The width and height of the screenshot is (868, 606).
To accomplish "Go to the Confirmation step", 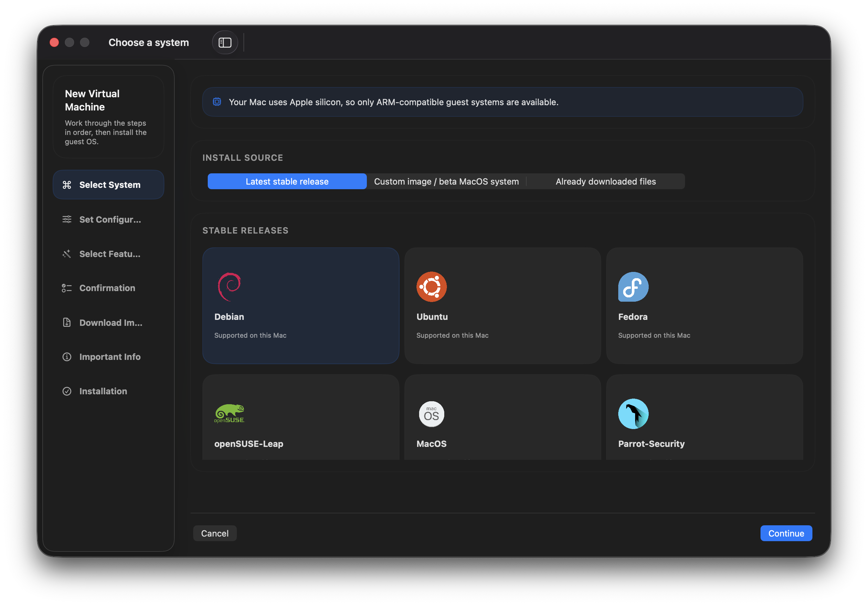I will click(x=108, y=288).
